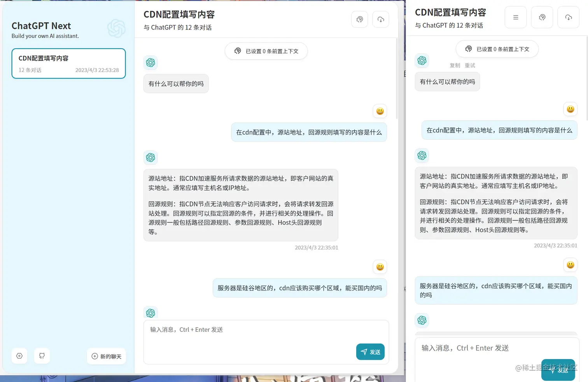Click CDN配置填写内容 title in narrow window header
This screenshot has width=588, height=382.
pos(450,12)
